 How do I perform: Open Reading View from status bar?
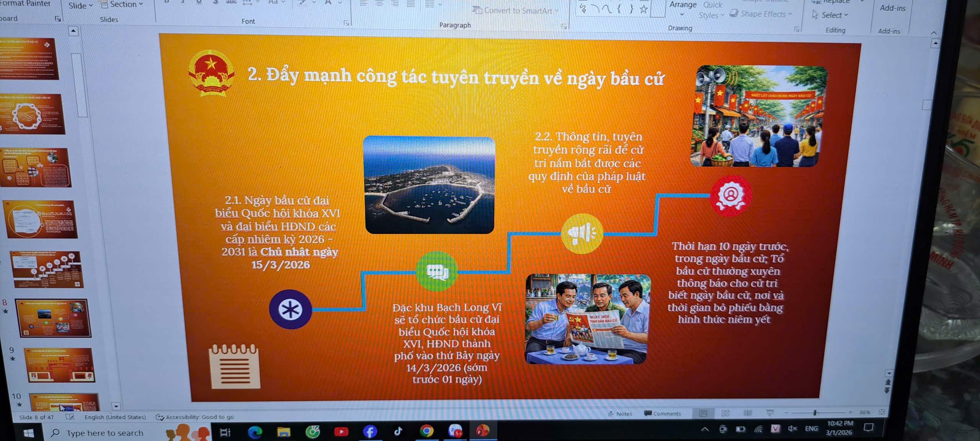[747, 413]
